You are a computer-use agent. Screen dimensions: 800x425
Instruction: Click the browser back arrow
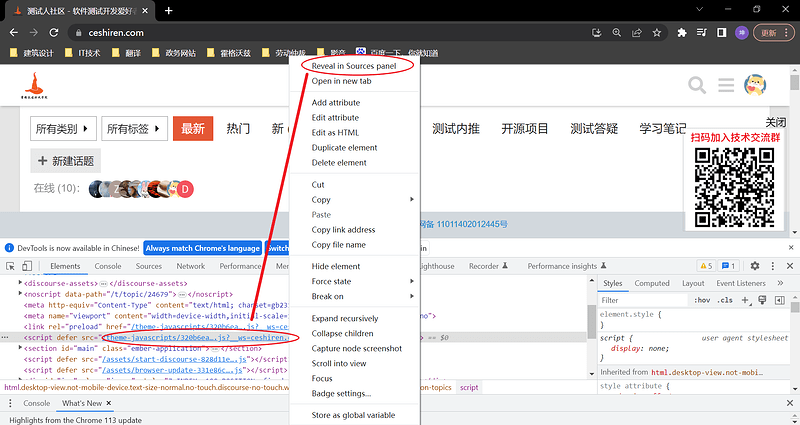tap(14, 33)
